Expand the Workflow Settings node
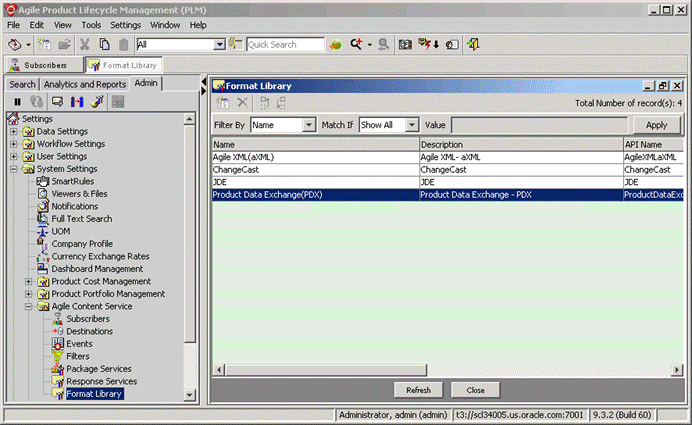 [x=14, y=144]
